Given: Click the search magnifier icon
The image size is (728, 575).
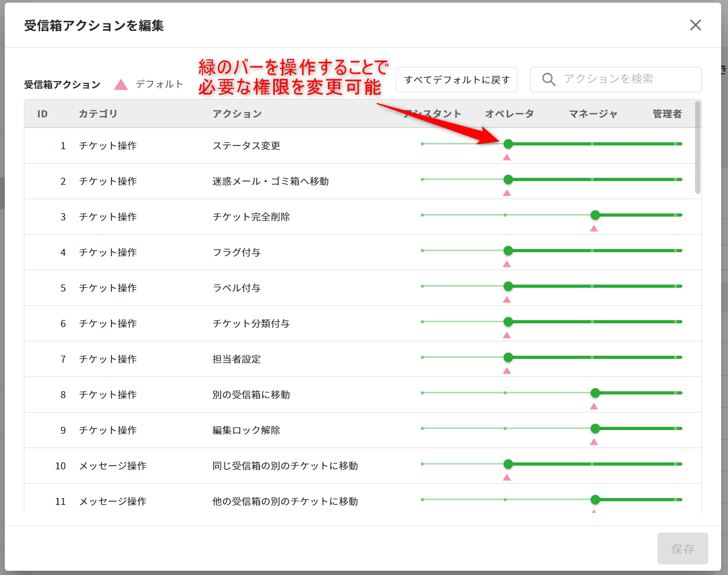Looking at the screenshot, I should 549,80.
